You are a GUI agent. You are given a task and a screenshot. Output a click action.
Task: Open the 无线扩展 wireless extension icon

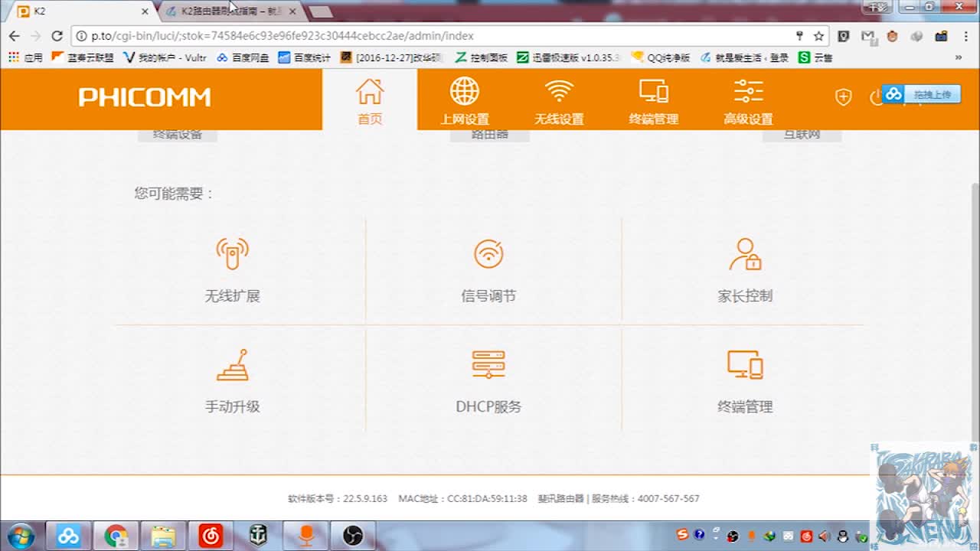point(232,254)
